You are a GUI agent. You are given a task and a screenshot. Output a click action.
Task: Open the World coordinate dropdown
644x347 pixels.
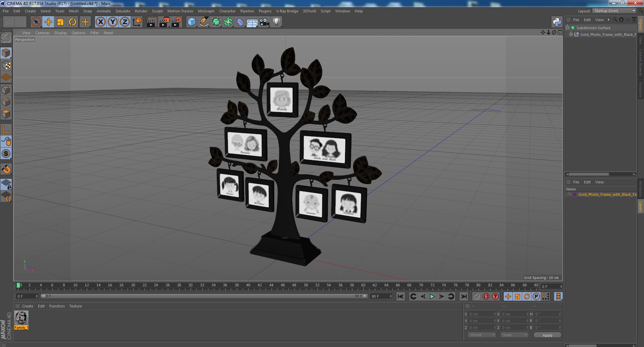pos(482,335)
